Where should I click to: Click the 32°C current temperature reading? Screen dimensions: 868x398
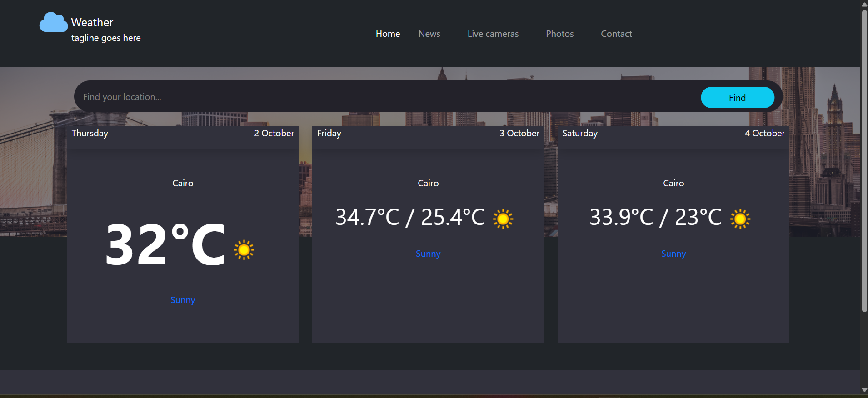pos(165,245)
